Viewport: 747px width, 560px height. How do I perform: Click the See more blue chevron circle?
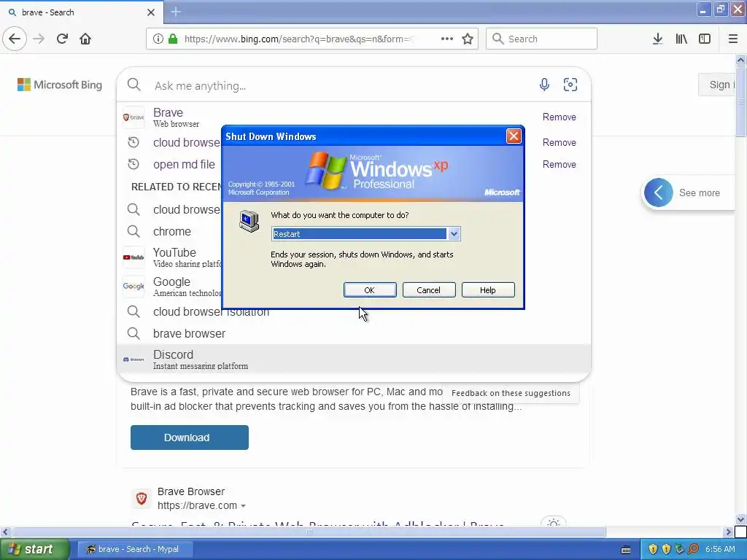pyautogui.click(x=659, y=192)
